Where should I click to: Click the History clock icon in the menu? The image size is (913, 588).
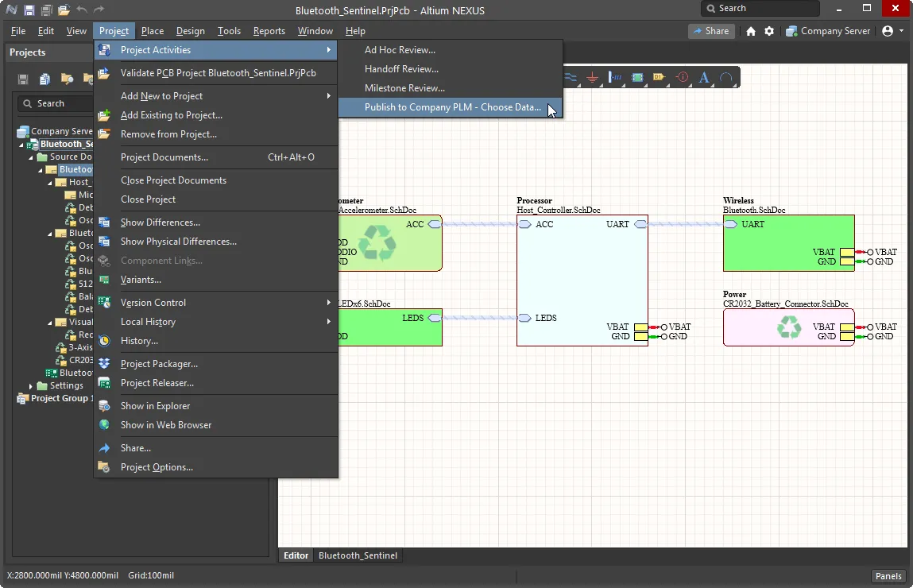104,341
